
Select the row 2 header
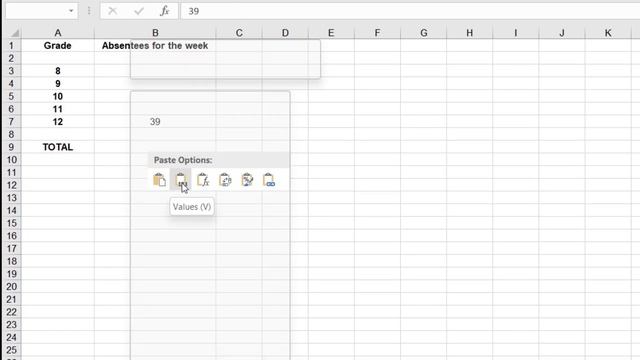(x=11, y=58)
